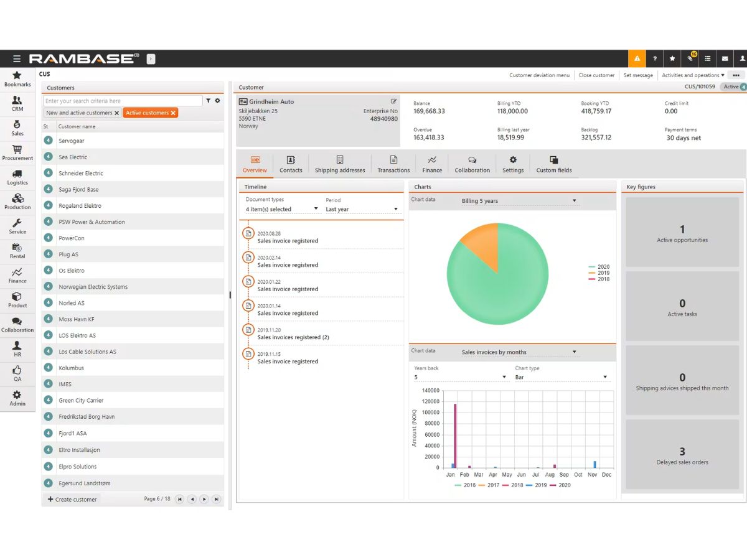Open the CRM module
The width and height of the screenshot is (747, 560).
click(x=17, y=103)
